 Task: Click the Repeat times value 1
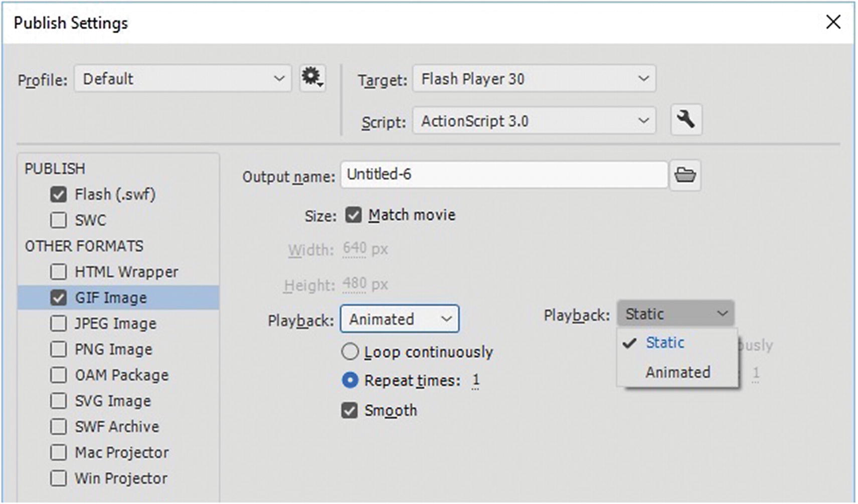coord(475,380)
